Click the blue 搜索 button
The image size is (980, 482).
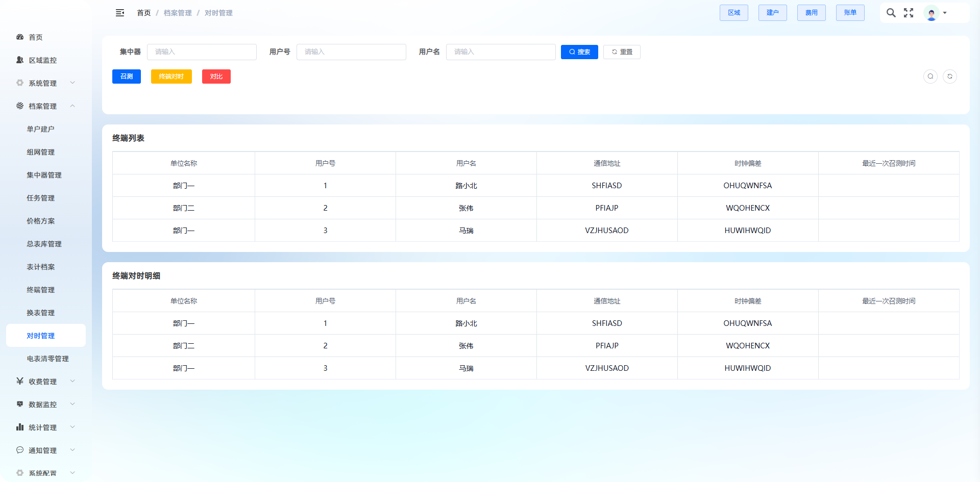[x=579, y=52]
